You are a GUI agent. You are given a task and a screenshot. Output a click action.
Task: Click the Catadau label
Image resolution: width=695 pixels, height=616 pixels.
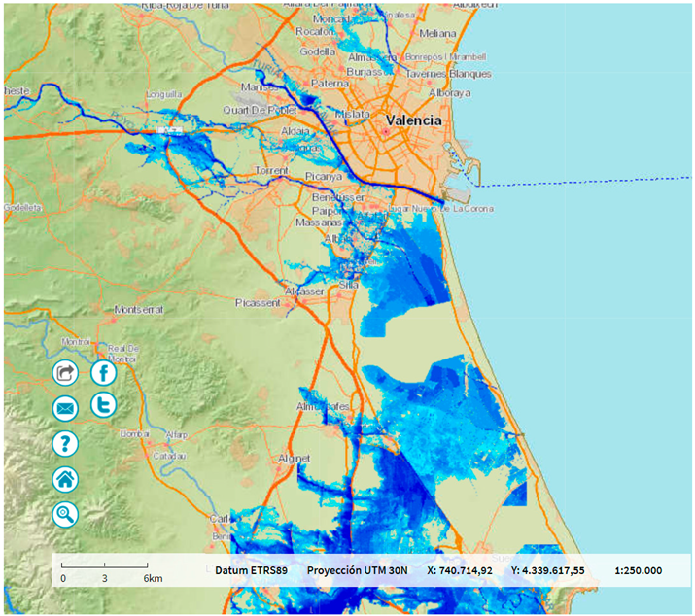[x=169, y=456]
